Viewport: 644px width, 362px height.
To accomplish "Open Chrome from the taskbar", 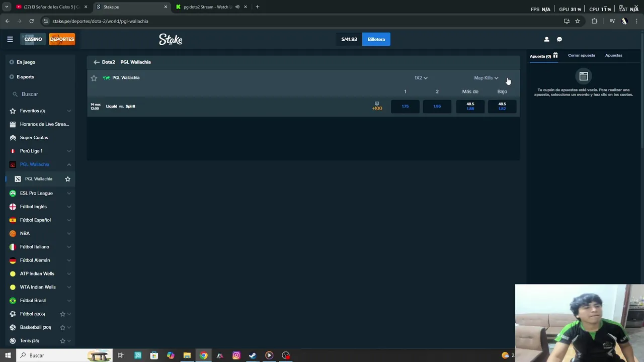I will pos(203,355).
